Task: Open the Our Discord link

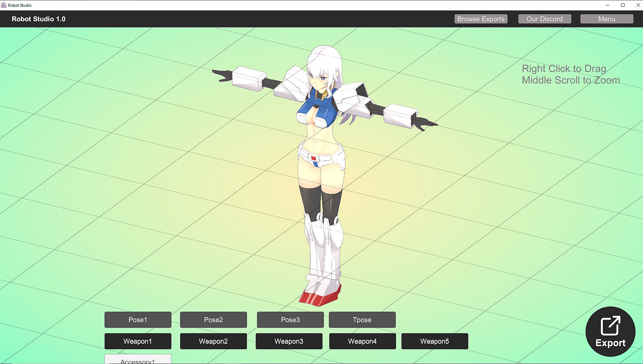Action: click(544, 19)
